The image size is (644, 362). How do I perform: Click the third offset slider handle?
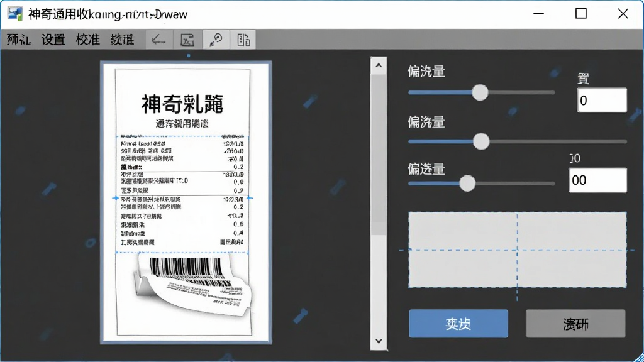click(467, 184)
